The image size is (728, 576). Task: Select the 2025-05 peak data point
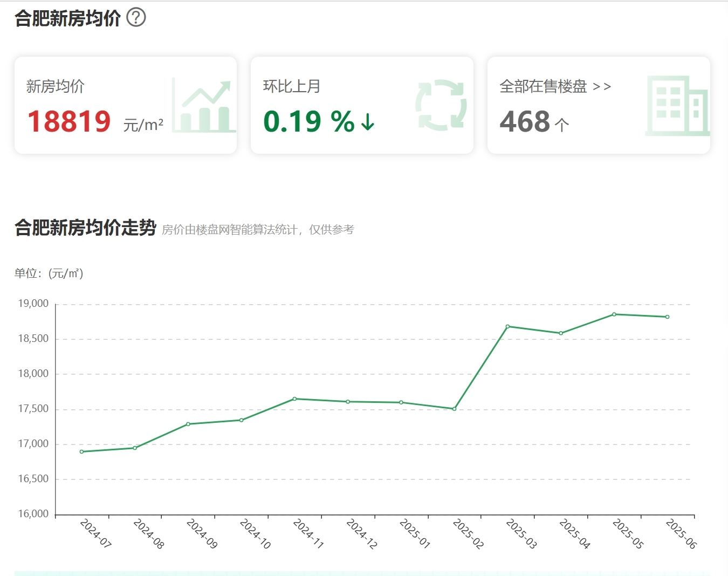click(x=614, y=314)
